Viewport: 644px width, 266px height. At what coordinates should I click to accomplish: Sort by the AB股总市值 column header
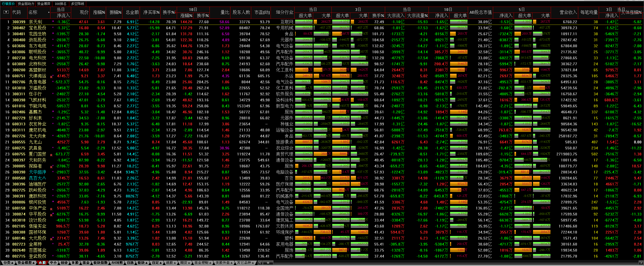coord(480,12)
